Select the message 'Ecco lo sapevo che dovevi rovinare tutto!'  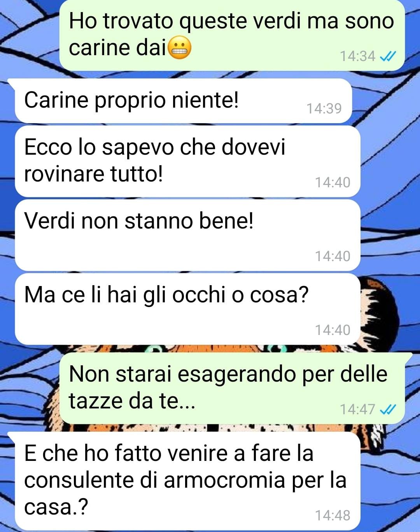point(187,161)
